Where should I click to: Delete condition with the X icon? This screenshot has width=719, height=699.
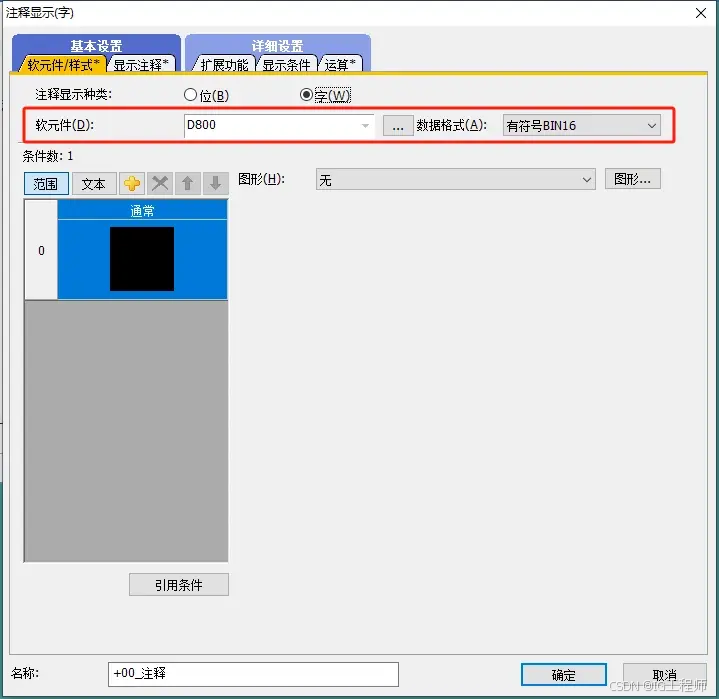coord(160,183)
